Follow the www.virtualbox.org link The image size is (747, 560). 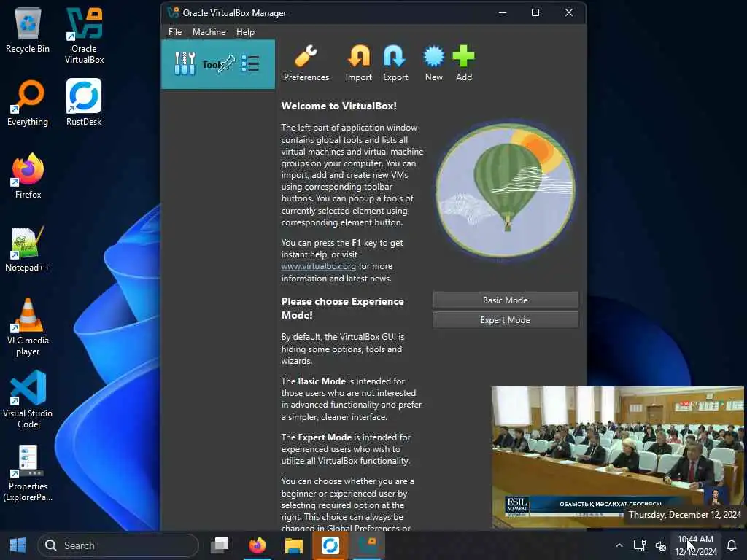[318, 266]
